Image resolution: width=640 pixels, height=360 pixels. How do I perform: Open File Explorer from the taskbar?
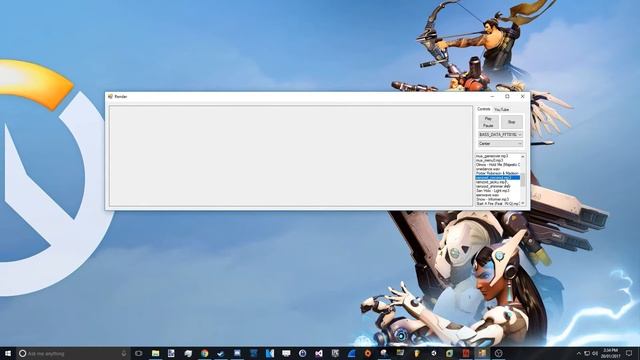tap(156, 353)
